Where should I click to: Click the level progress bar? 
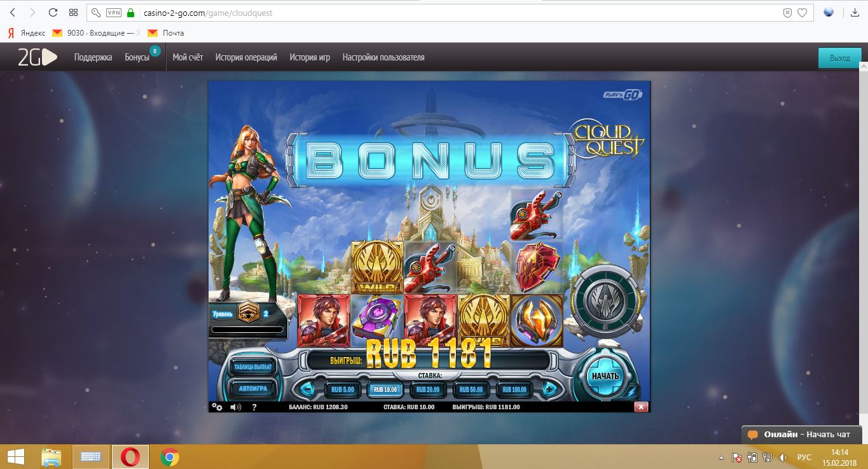point(247,330)
